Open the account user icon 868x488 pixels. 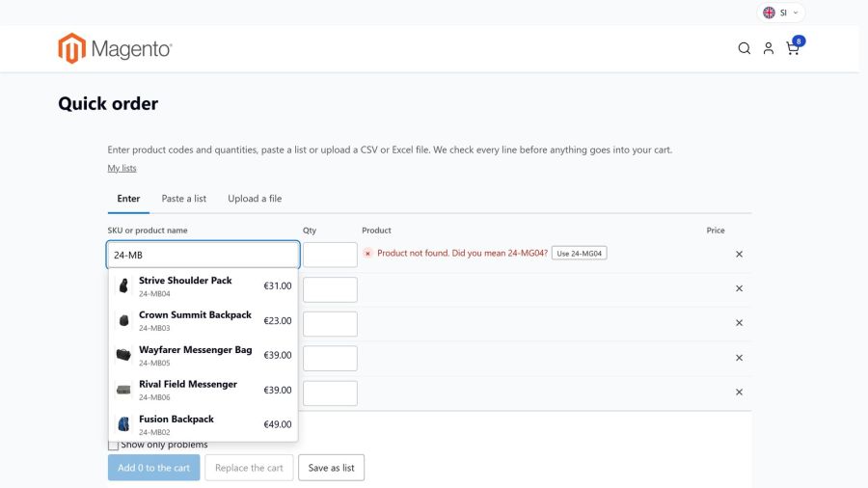click(769, 48)
